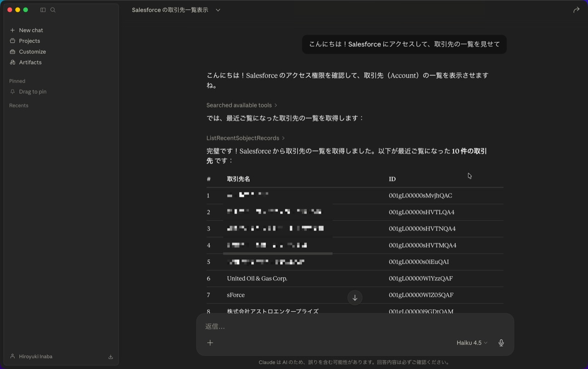Image resolution: width=588 pixels, height=369 pixels.
Task: Click the United Oil & Gas Corp. row
Action: tap(257, 278)
